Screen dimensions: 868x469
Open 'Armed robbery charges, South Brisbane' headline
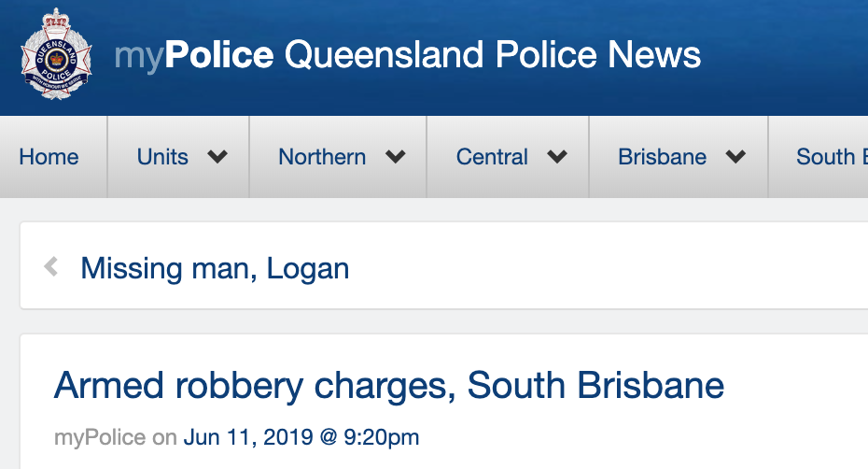point(389,385)
